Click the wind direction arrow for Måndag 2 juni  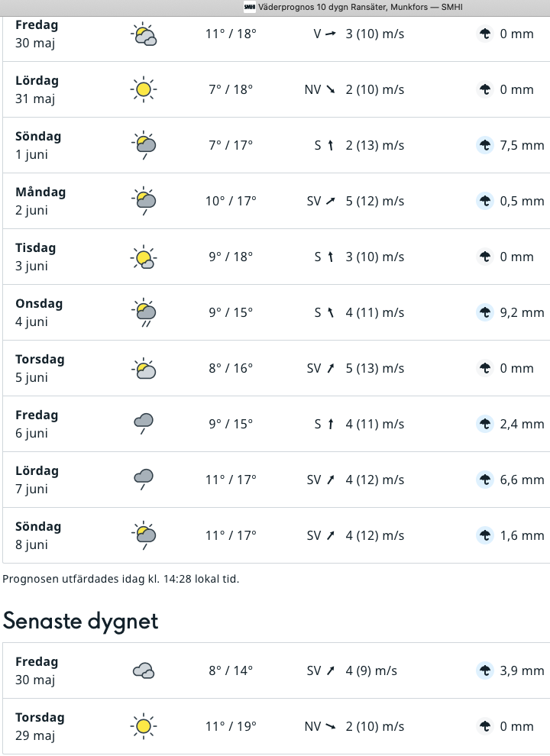click(331, 201)
